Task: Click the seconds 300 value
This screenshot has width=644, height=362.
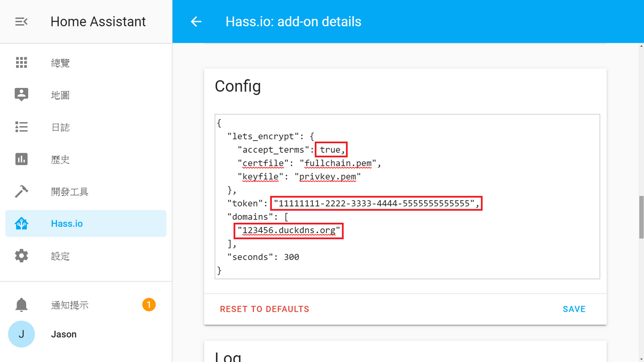Action: click(292, 257)
